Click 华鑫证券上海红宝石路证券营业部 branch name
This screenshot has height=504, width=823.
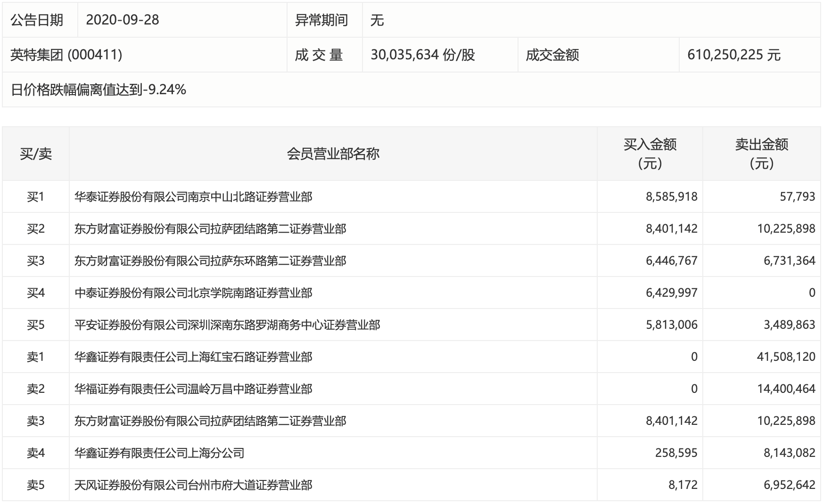pos(193,357)
